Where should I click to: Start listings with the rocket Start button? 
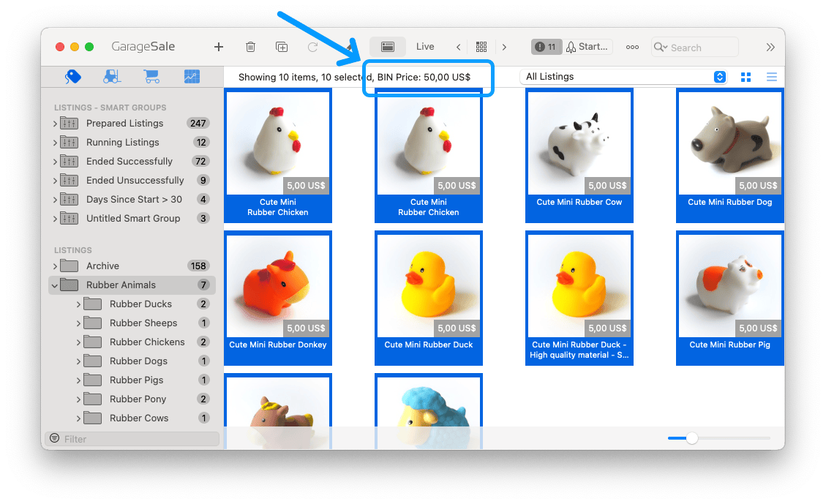coord(587,47)
